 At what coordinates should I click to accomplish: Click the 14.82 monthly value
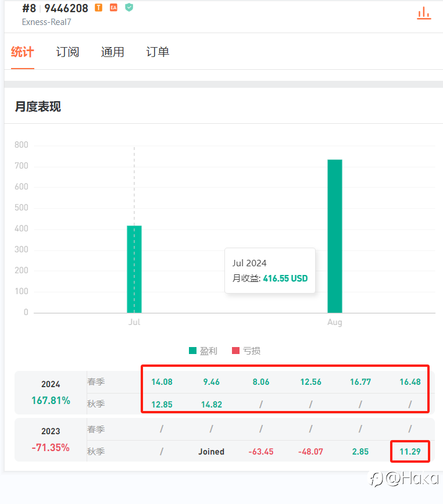point(212,405)
